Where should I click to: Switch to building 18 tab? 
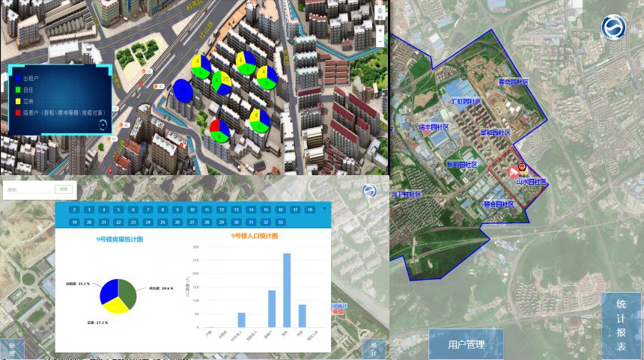pyautogui.click(x=309, y=210)
